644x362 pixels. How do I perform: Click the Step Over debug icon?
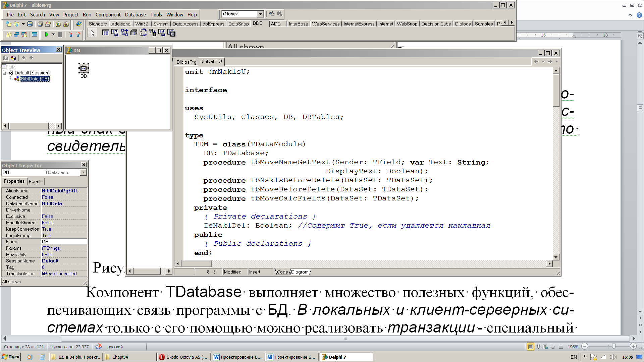(78, 35)
